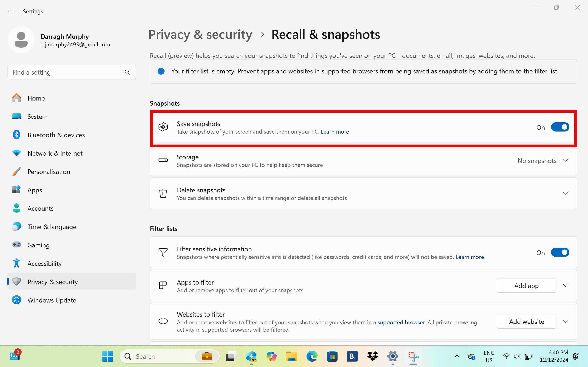
Task: Go to Windows Update in sidebar
Action: [x=51, y=300]
